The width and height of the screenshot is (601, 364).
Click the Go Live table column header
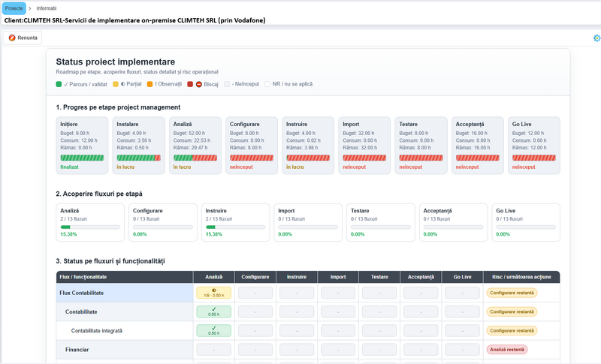coord(462,277)
